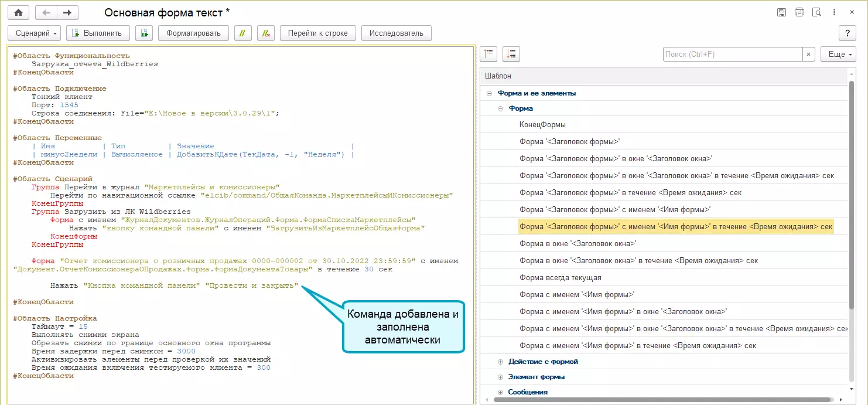Open the Сценарий dropdown menu
The image size is (868, 405).
coord(34,33)
